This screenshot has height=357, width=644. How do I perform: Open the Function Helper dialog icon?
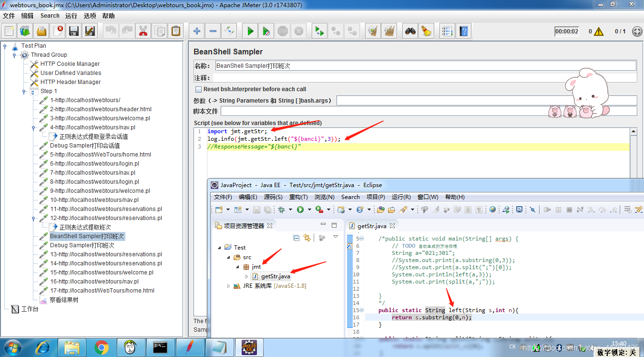click(447, 31)
